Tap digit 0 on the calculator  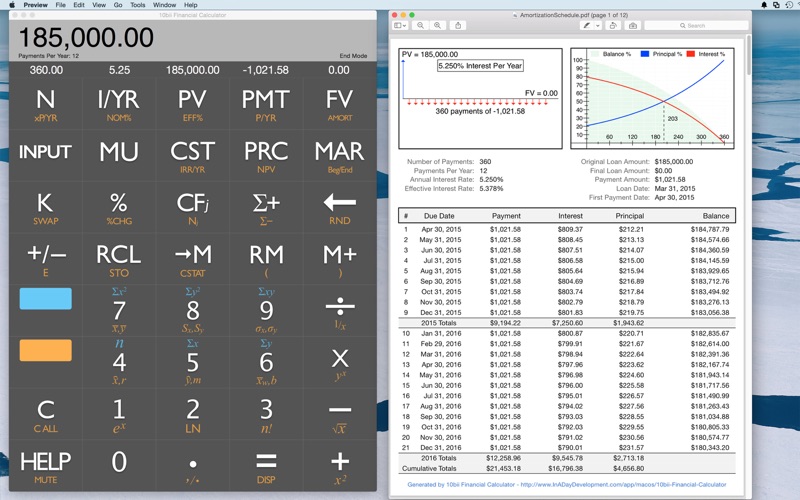(119, 466)
